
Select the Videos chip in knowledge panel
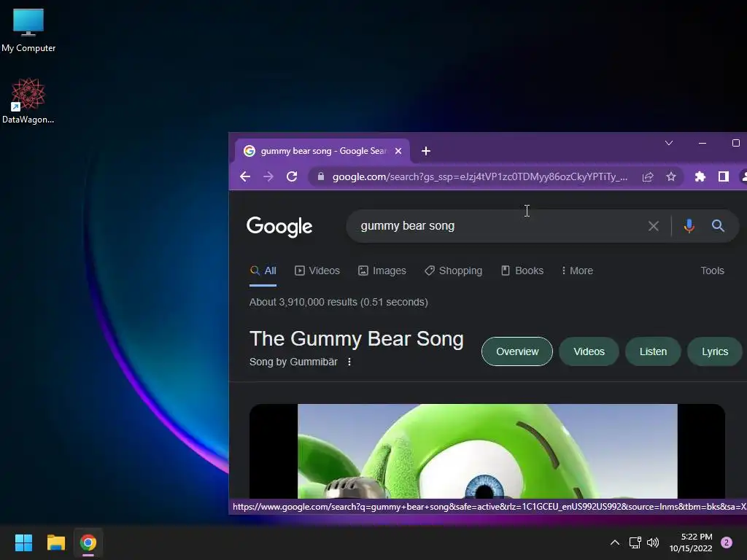tap(589, 351)
